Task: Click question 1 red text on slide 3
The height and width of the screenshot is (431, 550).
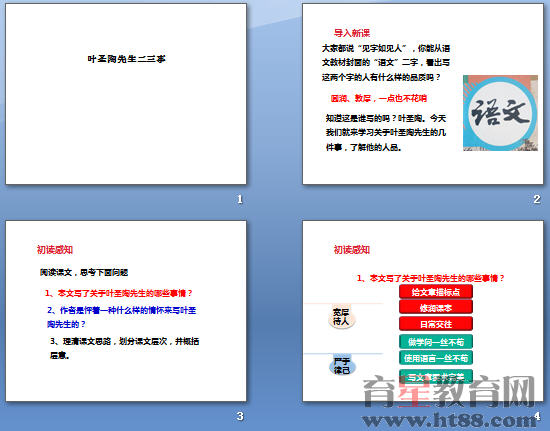Action: click(x=119, y=293)
